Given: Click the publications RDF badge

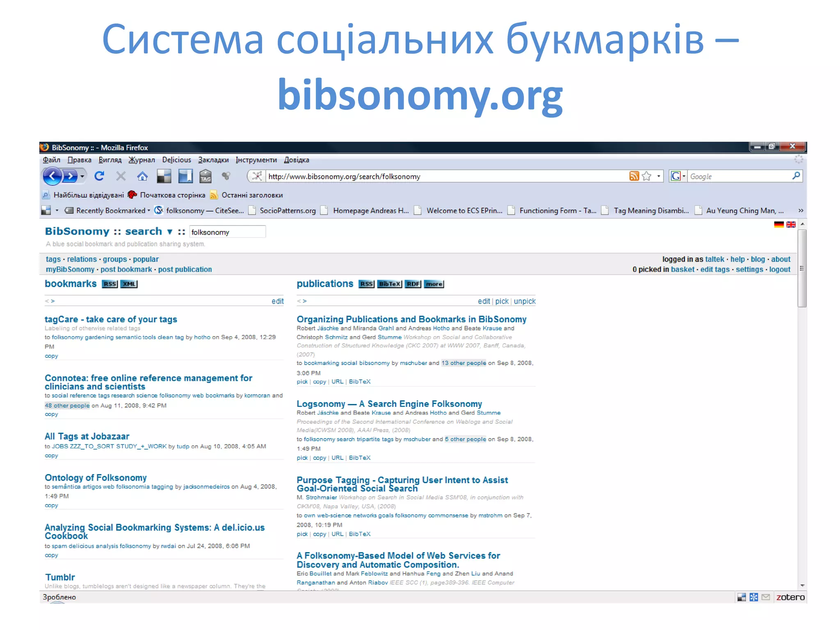Looking at the screenshot, I should tap(413, 284).
